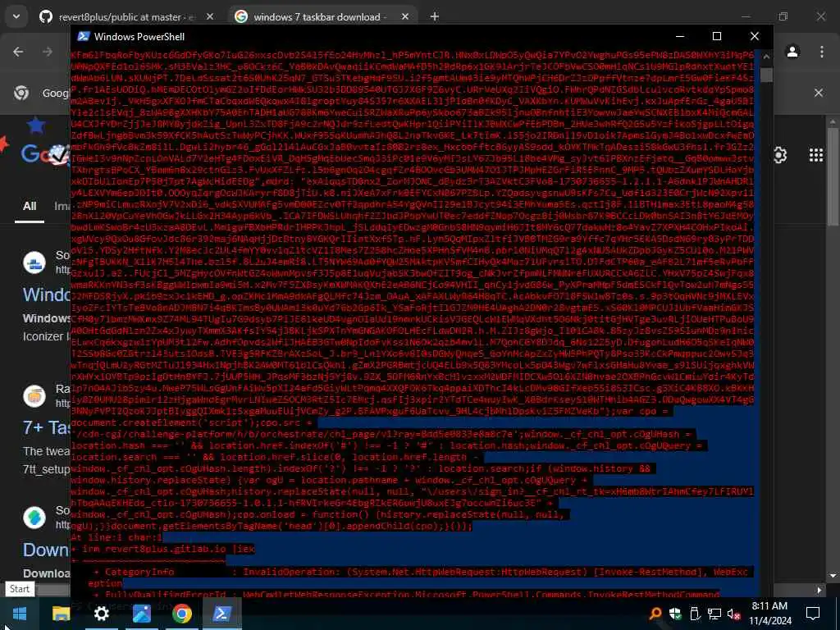Restore down the Chrome window
Image resolution: width=840 pixels, height=630 pixels.
click(783, 16)
